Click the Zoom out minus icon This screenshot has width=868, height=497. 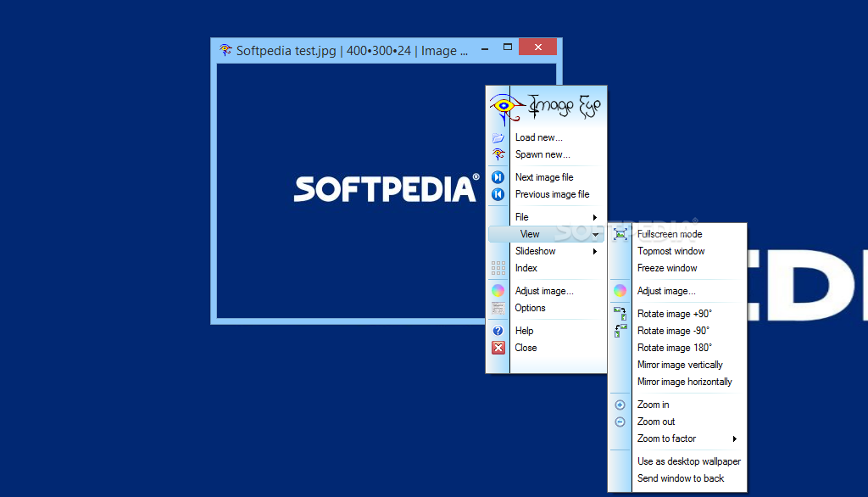click(x=620, y=422)
